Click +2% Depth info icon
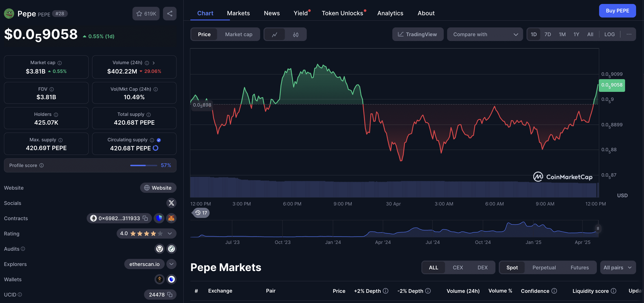 (x=386, y=291)
